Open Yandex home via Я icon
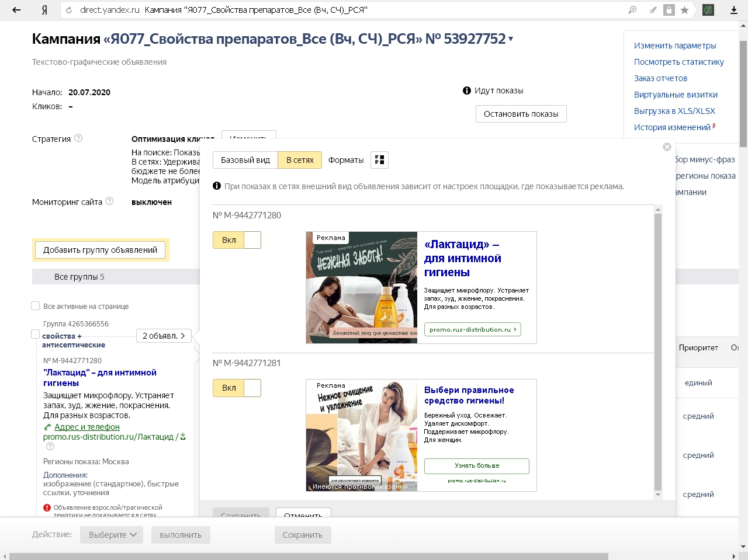This screenshot has width=748, height=560. pyautogui.click(x=44, y=10)
